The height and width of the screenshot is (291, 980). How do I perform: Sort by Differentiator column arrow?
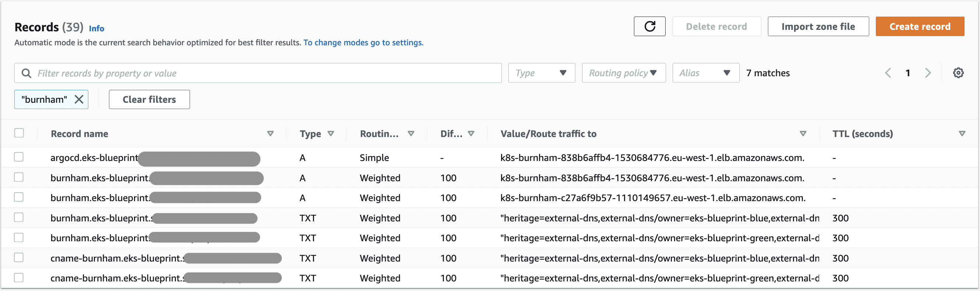coord(471,134)
